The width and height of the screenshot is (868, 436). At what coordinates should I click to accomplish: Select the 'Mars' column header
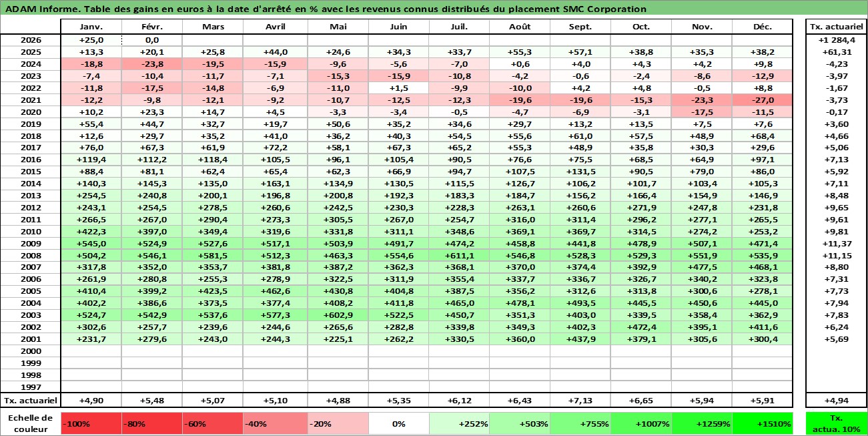tap(212, 27)
